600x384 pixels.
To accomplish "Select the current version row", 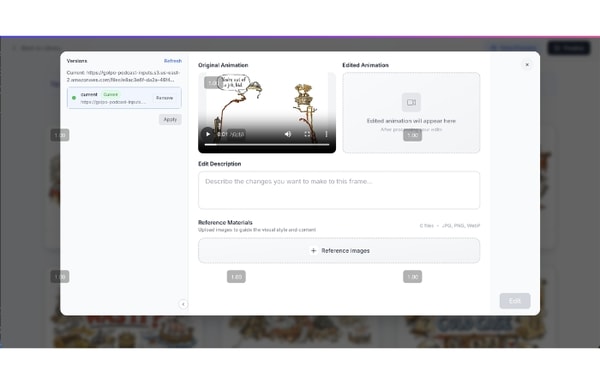I will pos(124,98).
